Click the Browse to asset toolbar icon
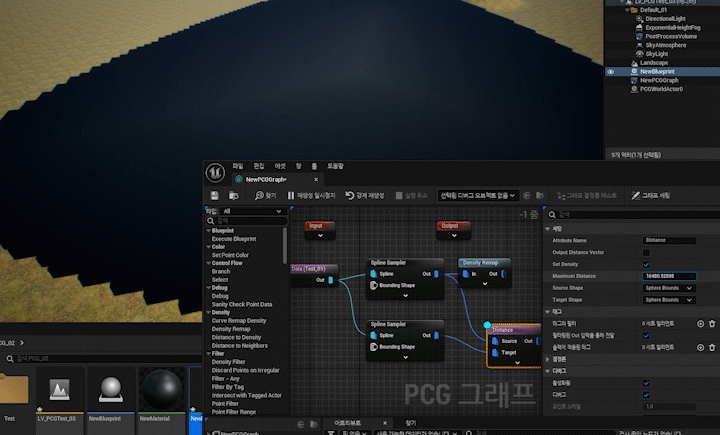The image size is (720, 435). (x=234, y=196)
